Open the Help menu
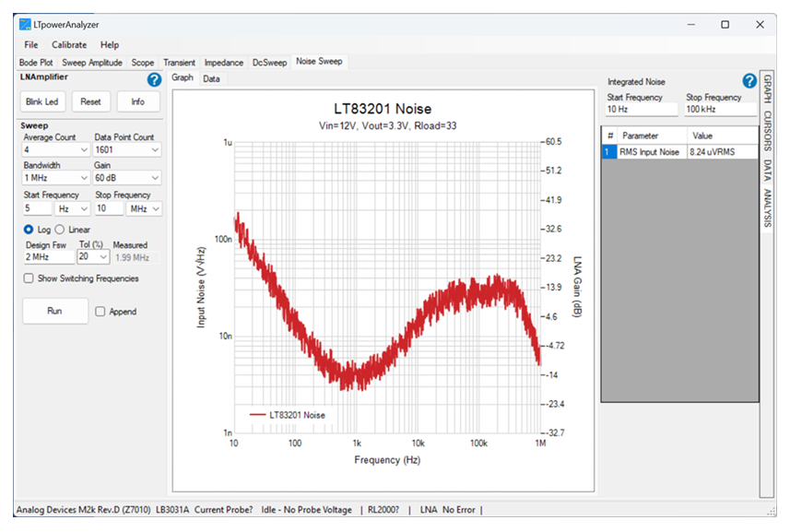 (110, 45)
